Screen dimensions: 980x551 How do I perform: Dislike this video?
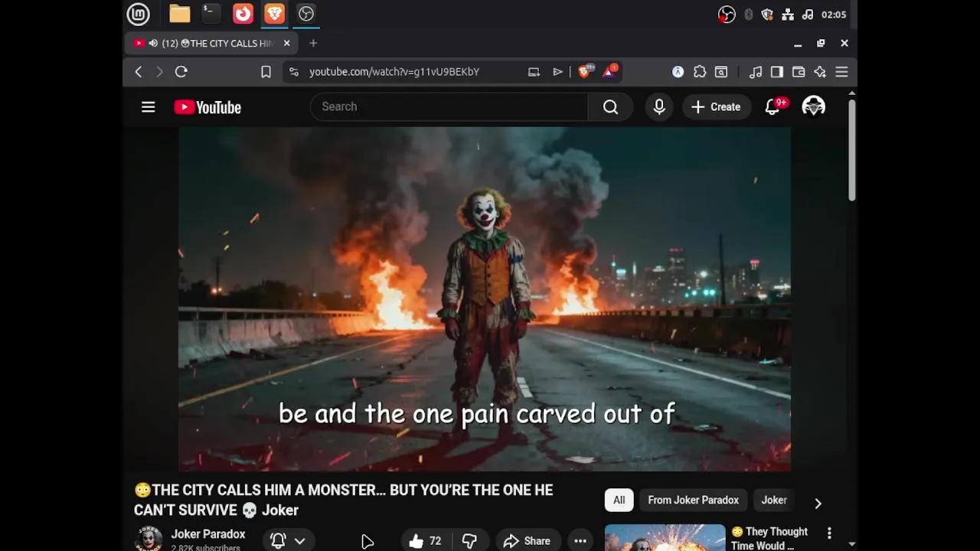click(469, 541)
